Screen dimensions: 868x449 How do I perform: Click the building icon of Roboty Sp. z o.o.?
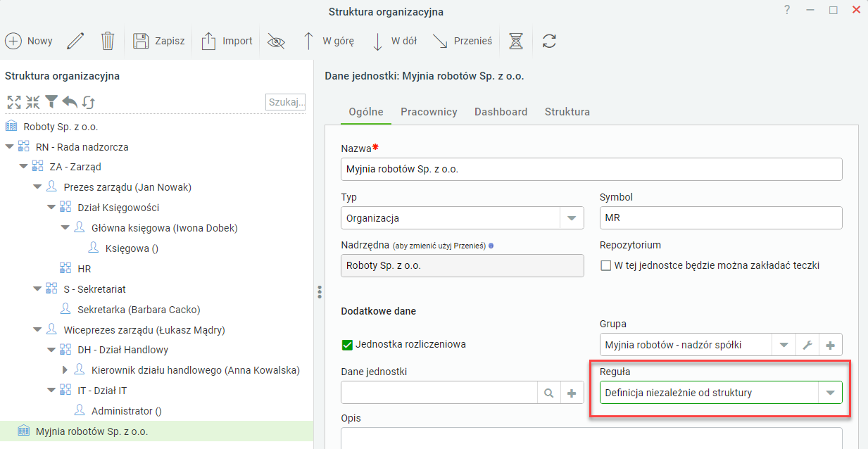click(x=11, y=127)
